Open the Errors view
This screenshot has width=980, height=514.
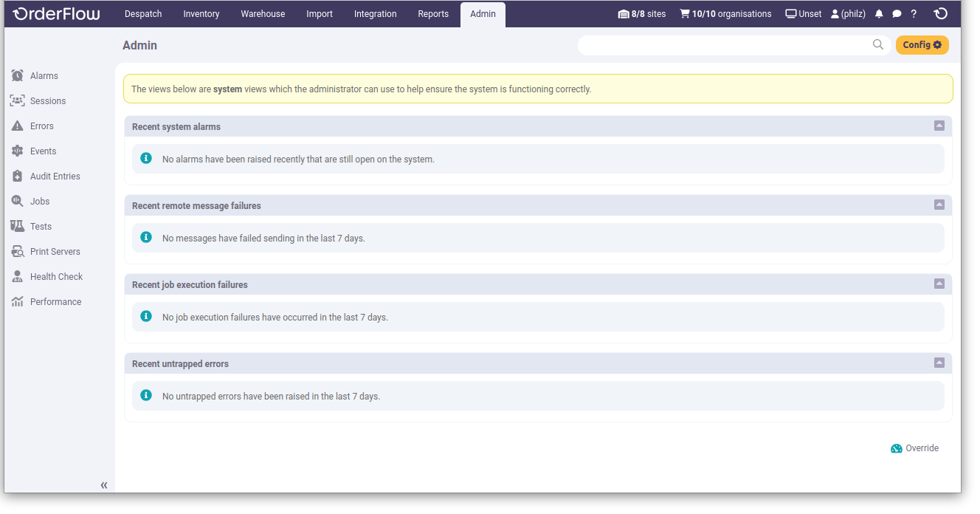tap(41, 126)
